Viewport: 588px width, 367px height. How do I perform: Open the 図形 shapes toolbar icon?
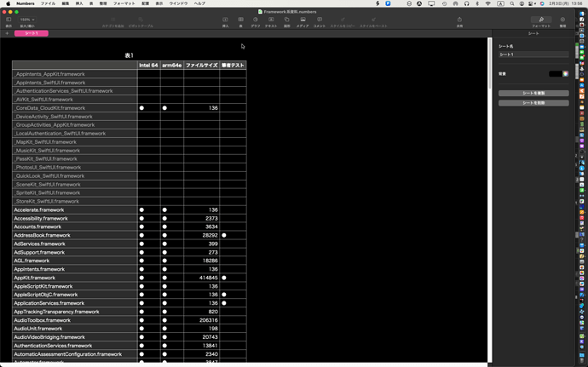287,20
